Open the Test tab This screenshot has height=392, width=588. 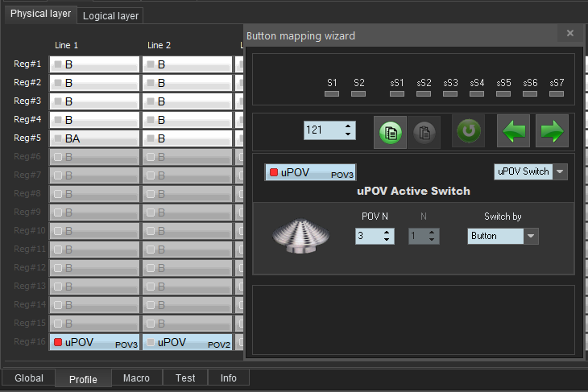(x=185, y=378)
